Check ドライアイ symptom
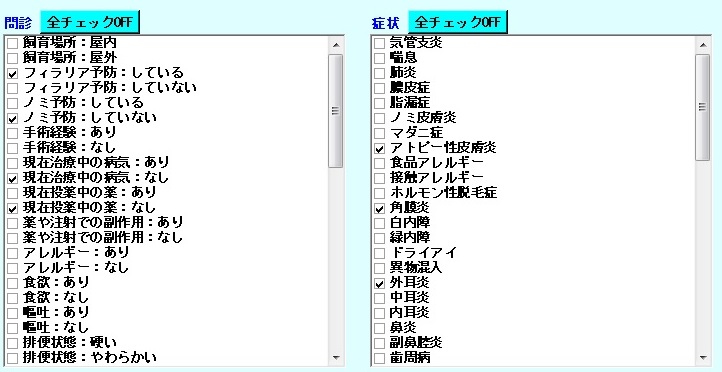The height and width of the screenshot is (372, 722). coord(379,253)
